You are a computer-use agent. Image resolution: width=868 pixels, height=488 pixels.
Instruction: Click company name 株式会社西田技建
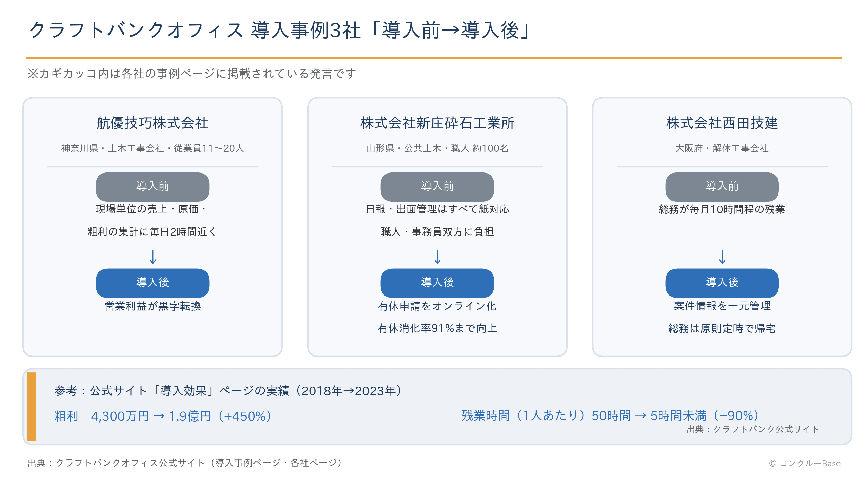(x=722, y=123)
